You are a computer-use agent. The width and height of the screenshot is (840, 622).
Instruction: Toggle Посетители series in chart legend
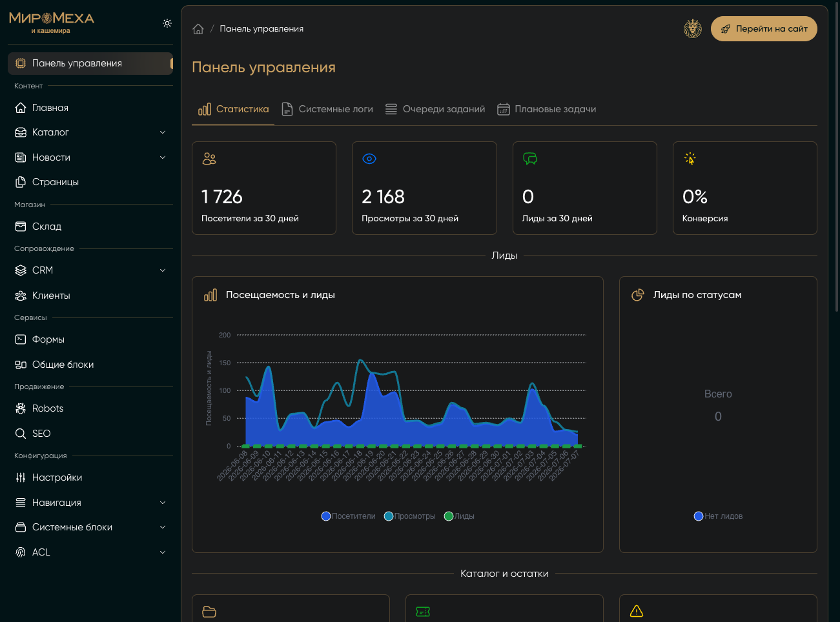click(349, 516)
